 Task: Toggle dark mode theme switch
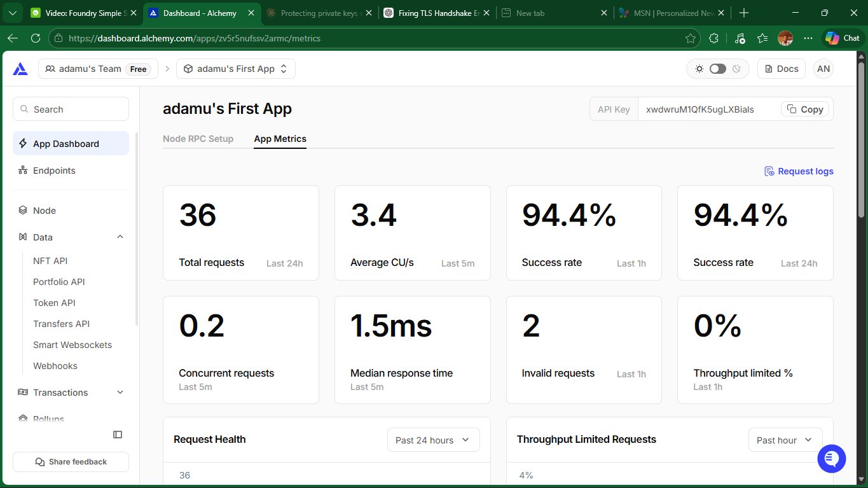point(717,69)
